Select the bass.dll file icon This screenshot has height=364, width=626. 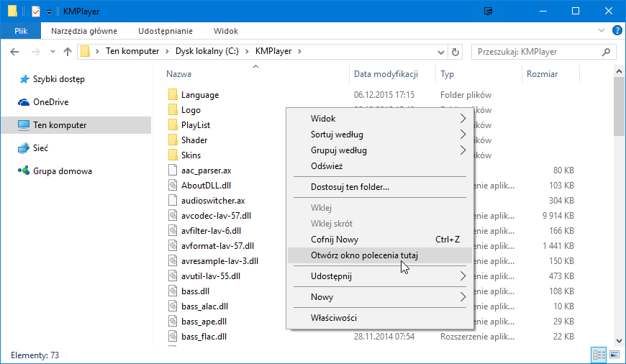click(x=173, y=291)
